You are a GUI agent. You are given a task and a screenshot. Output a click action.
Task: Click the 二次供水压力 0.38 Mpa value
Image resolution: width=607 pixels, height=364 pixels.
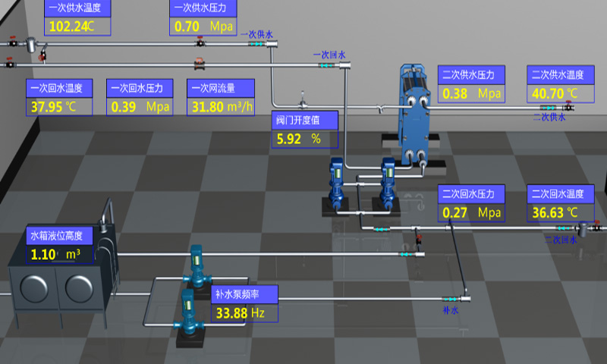471,94
